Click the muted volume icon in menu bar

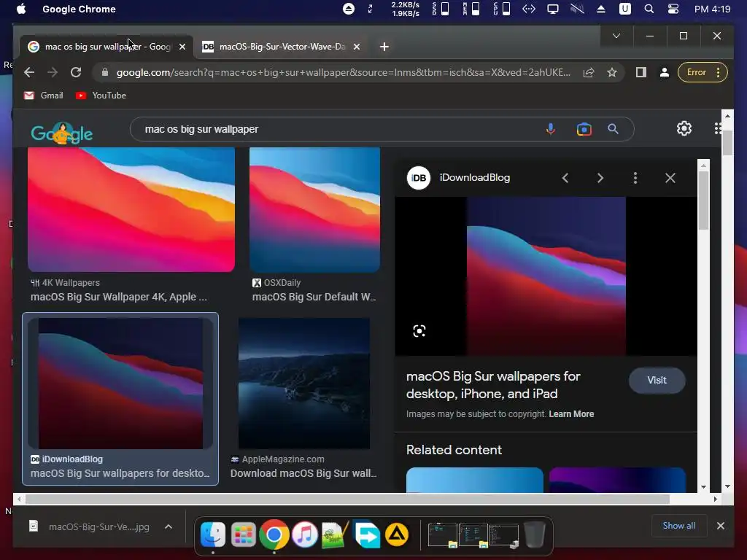[x=577, y=9]
